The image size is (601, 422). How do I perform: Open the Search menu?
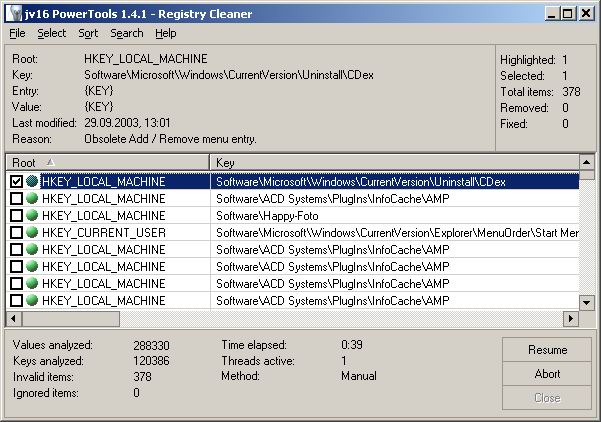coord(127,33)
